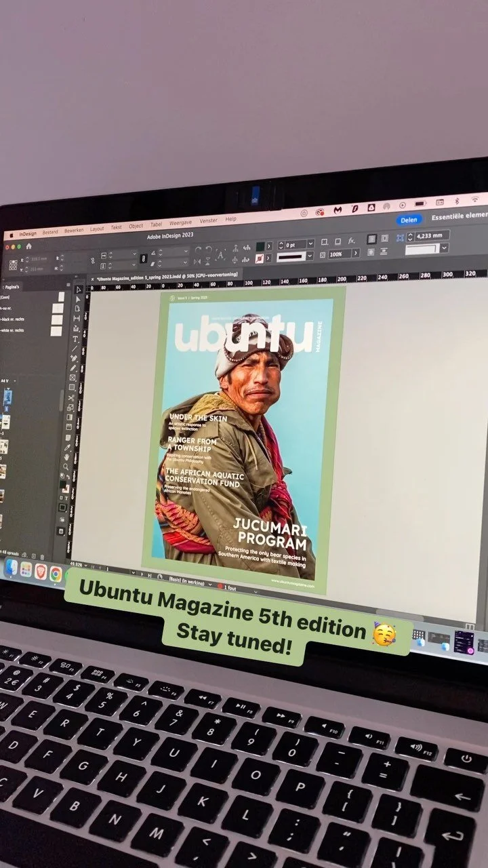Open the Bewerken menu
488x868 pixels.
(x=74, y=231)
